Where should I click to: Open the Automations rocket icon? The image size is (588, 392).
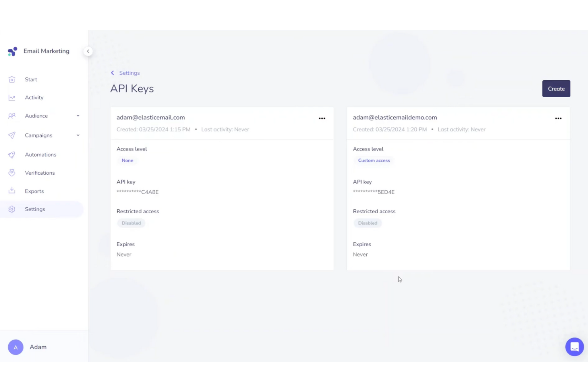pyautogui.click(x=12, y=154)
